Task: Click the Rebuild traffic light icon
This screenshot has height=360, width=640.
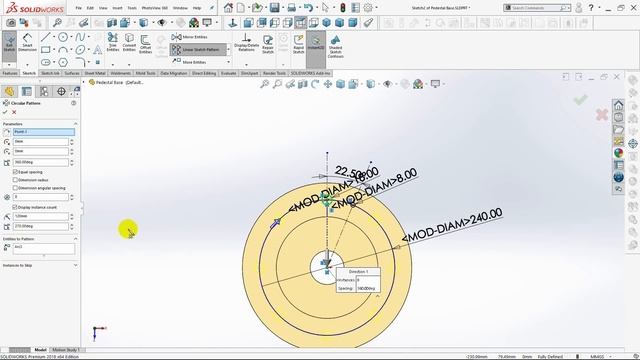Action: point(342,8)
